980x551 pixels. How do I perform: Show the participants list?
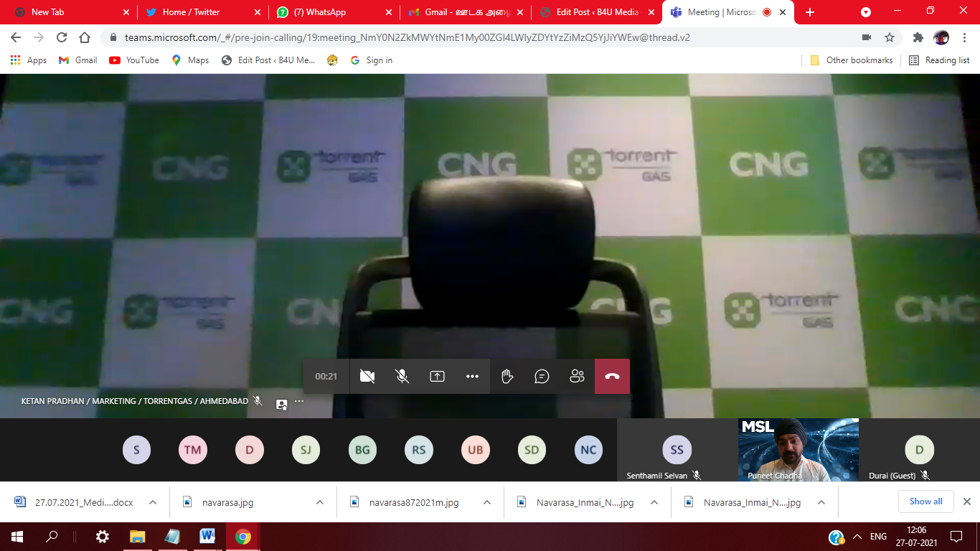(577, 377)
